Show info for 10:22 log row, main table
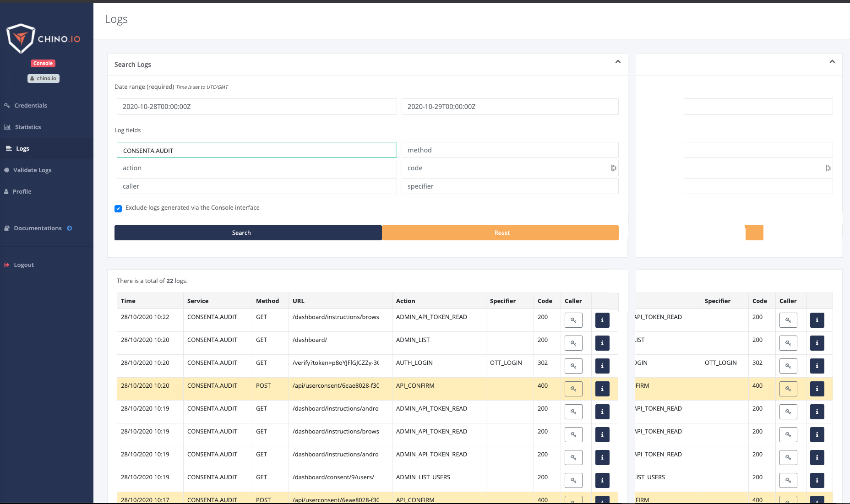The height and width of the screenshot is (504, 850). click(x=602, y=320)
